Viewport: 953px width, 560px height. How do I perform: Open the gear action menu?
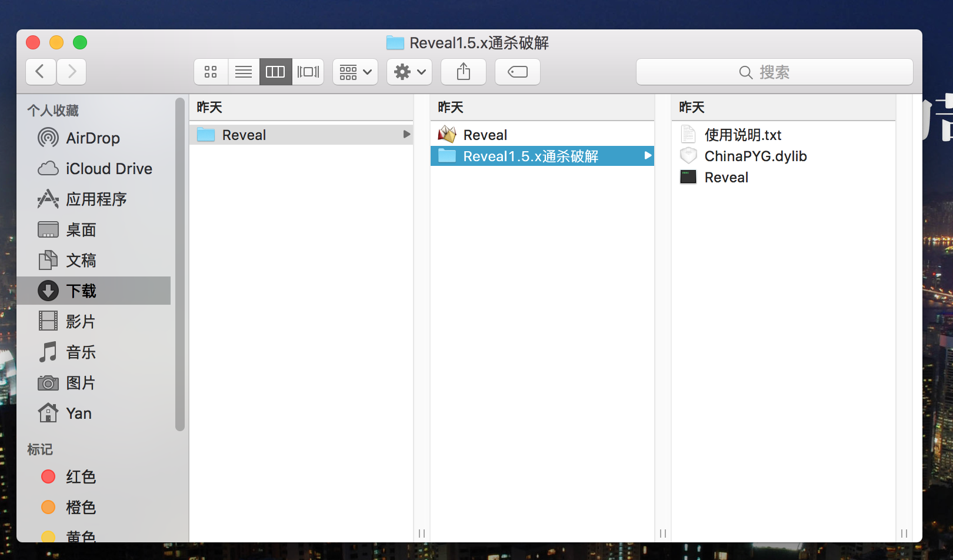pos(409,72)
